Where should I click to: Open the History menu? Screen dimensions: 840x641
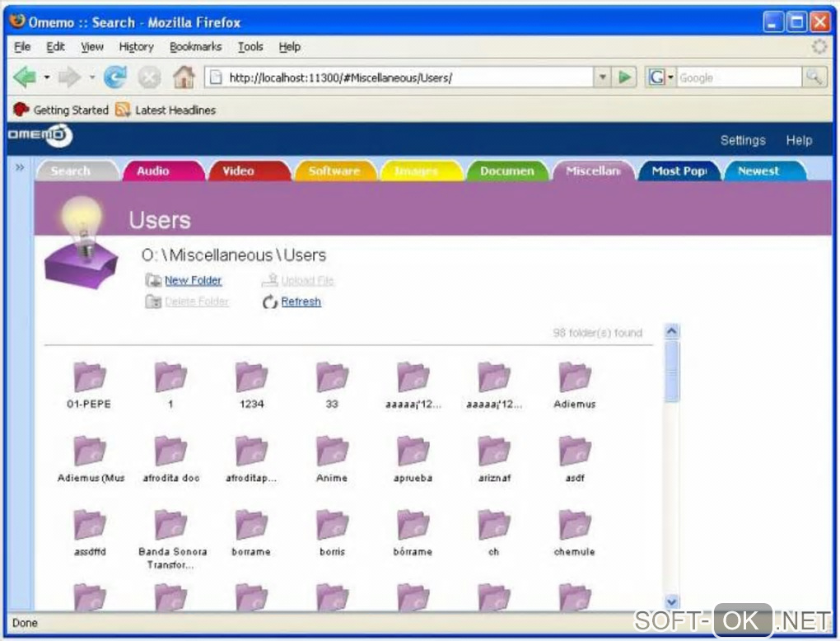tap(136, 47)
